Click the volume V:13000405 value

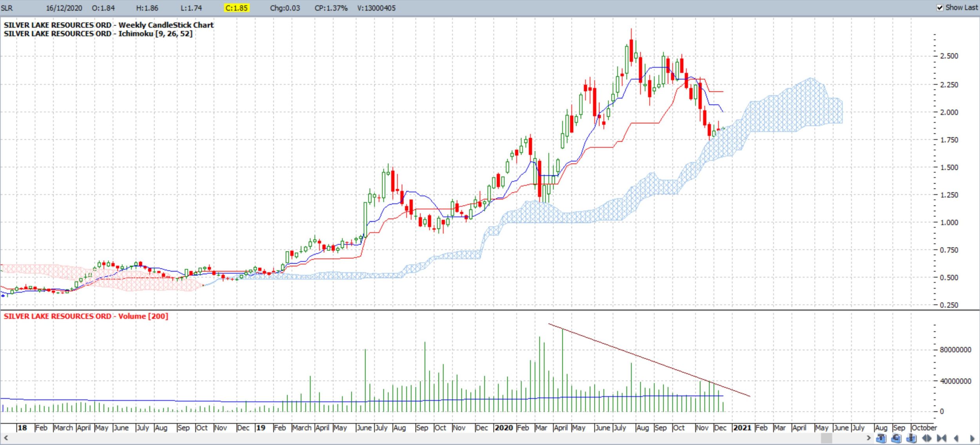pyautogui.click(x=376, y=8)
